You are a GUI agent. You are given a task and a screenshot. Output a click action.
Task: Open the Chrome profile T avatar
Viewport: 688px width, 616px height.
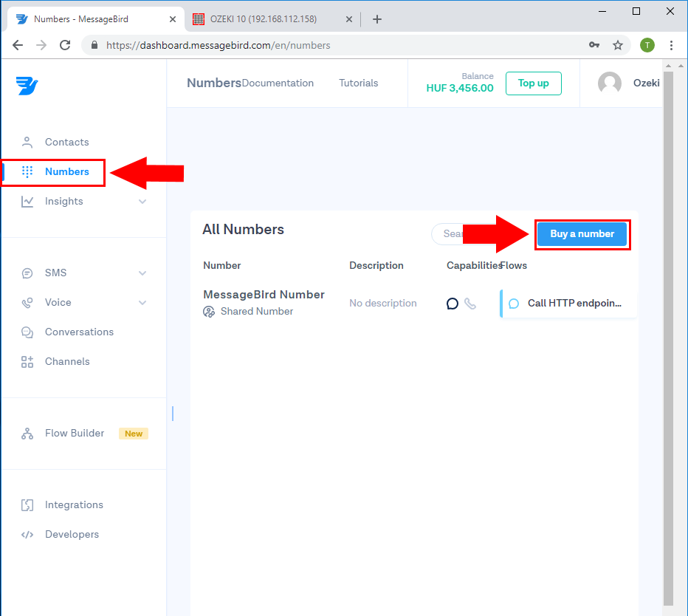tap(647, 45)
